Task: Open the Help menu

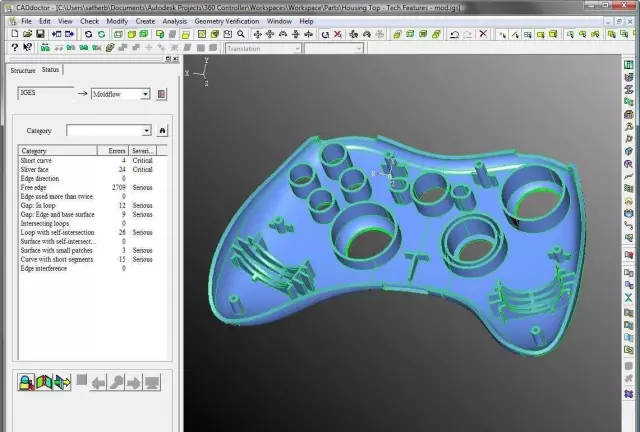Action: coord(306,21)
